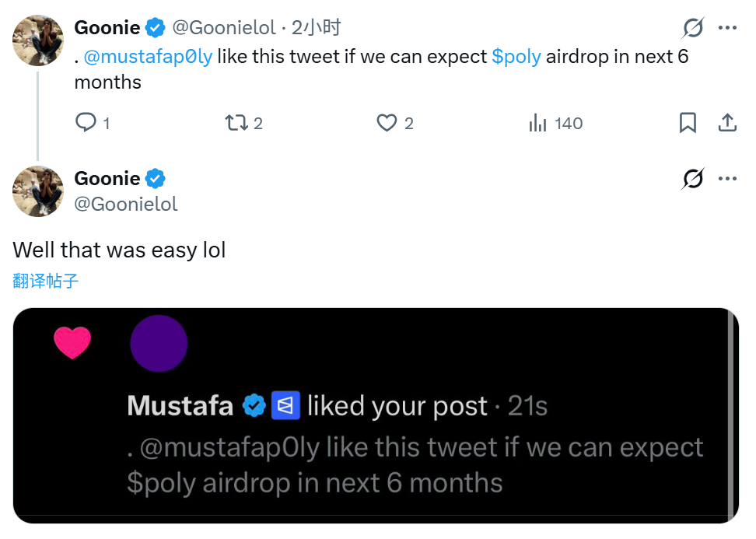Open Grok icon on the first tweet
The height and width of the screenshot is (539, 756).
click(x=692, y=29)
